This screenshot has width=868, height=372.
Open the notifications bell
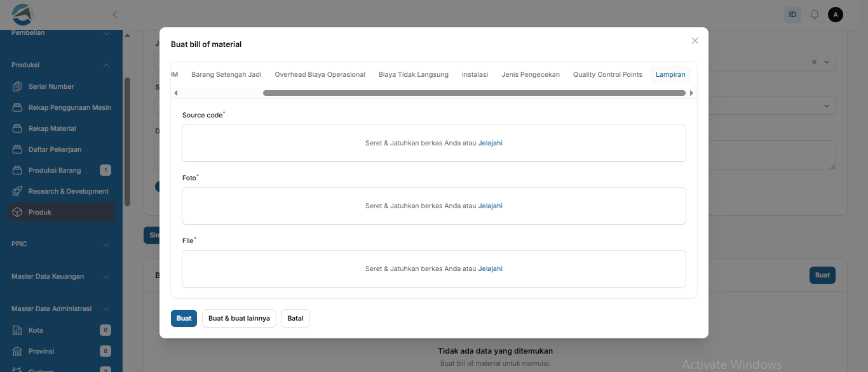click(x=815, y=15)
